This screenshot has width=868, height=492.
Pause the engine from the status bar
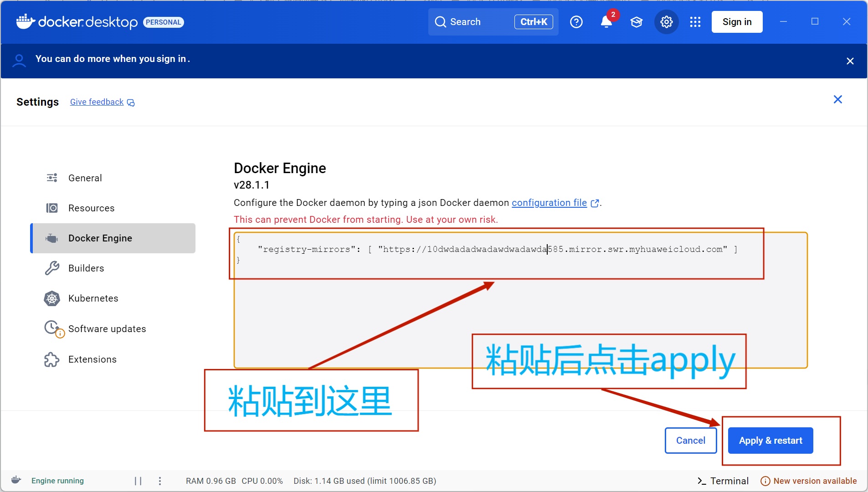(x=138, y=481)
